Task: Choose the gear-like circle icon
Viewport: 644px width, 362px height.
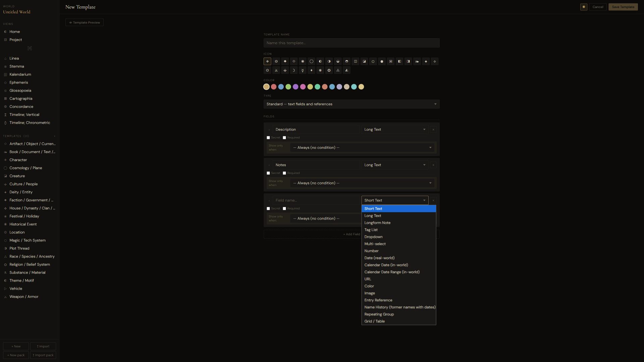Action: (x=267, y=70)
